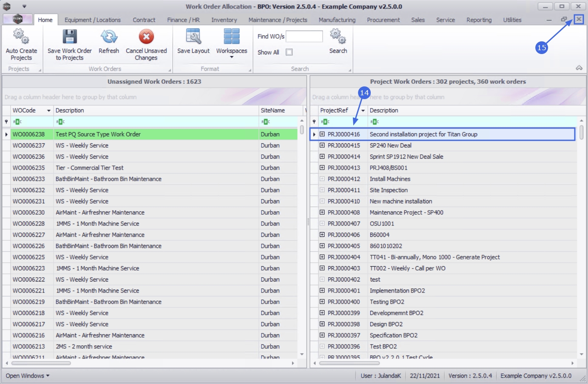Select work order WO0006213 2 month service
Image resolution: width=588 pixels, height=384 pixels.
point(150,346)
